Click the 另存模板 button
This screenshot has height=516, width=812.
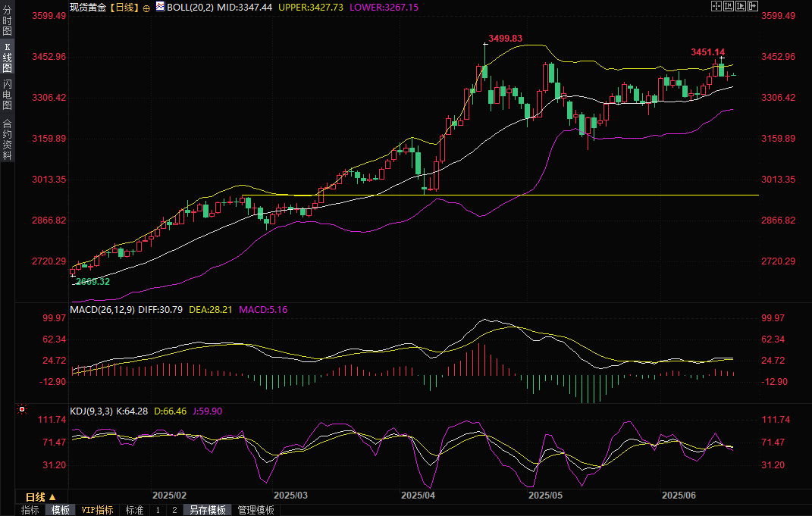(208, 510)
